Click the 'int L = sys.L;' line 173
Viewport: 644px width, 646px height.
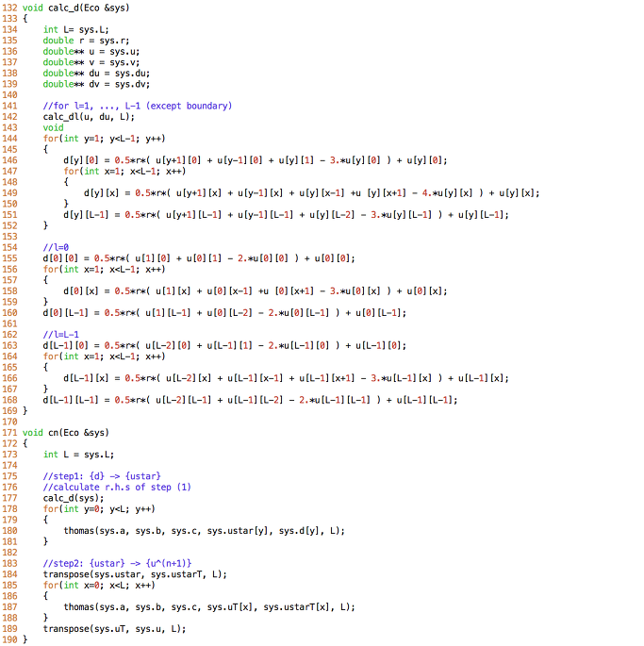[x=78, y=455]
